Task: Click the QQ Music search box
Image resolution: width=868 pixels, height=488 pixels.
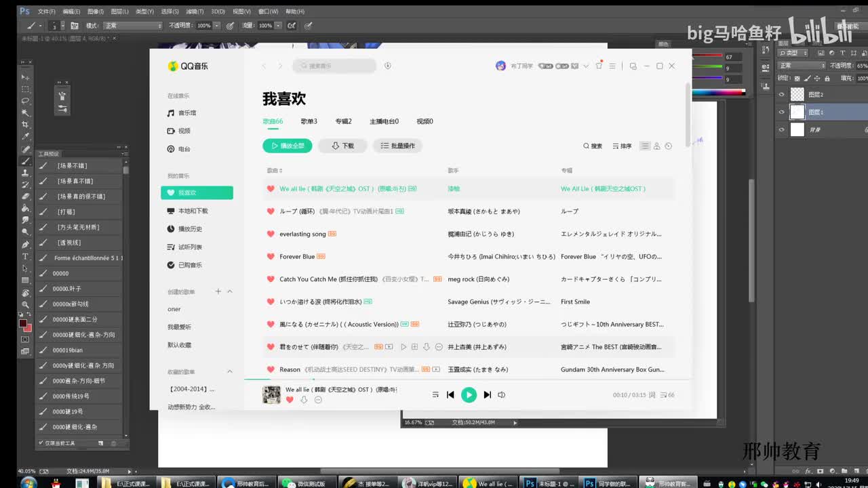Action: point(334,66)
